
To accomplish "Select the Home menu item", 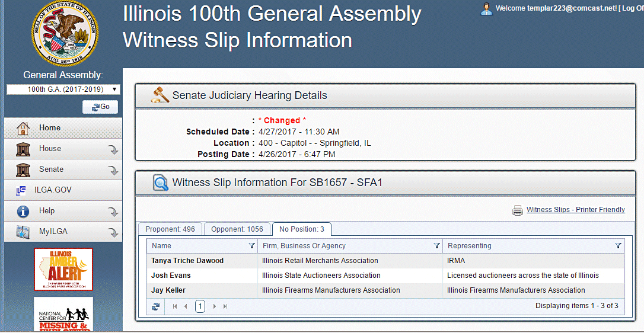I will click(x=50, y=128).
